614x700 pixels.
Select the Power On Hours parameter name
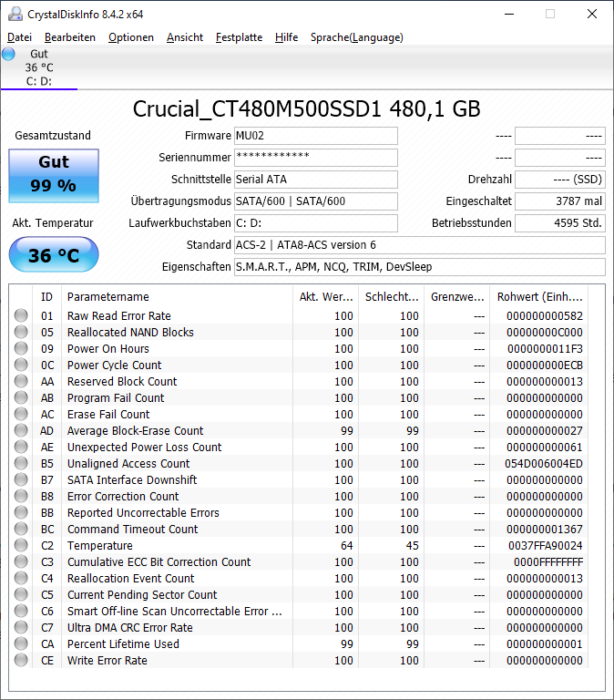(x=108, y=349)
